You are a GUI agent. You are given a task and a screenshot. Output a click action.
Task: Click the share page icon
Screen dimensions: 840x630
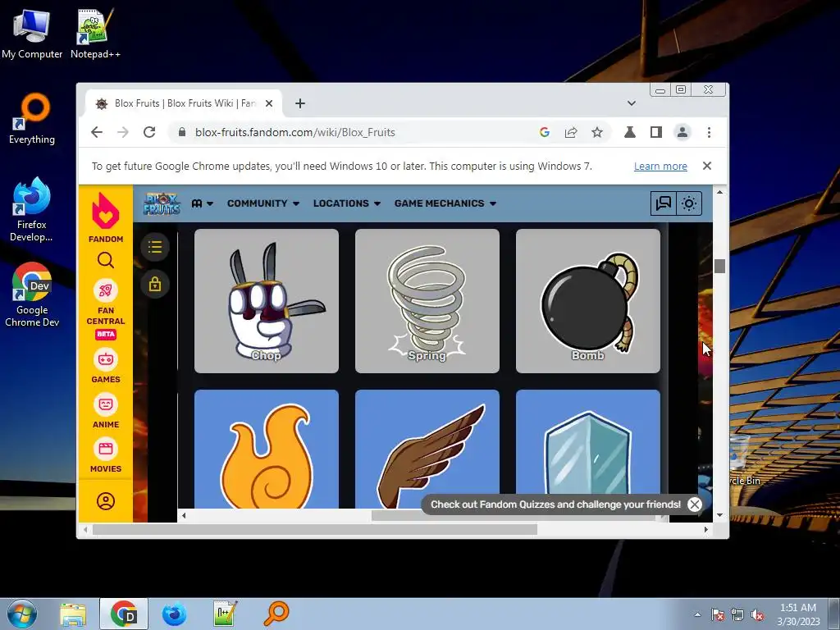(571, 132)
